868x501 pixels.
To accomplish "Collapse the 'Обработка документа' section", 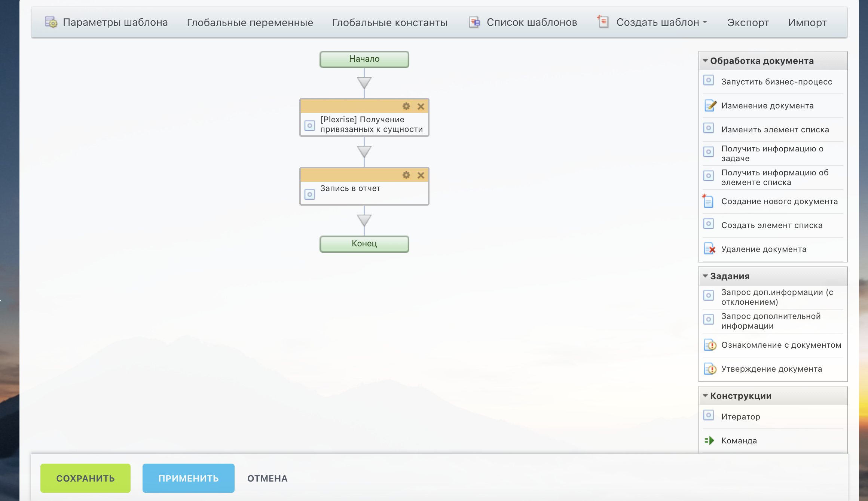I will 705,61.
